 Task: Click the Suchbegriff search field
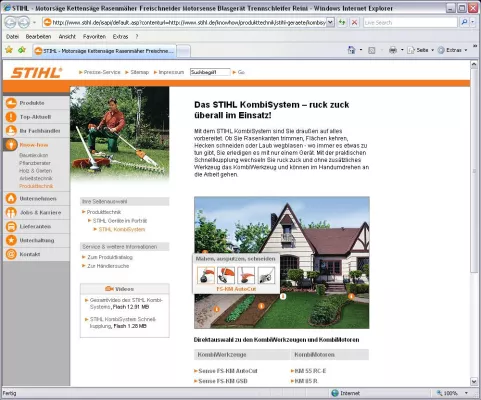pos(210,72)
